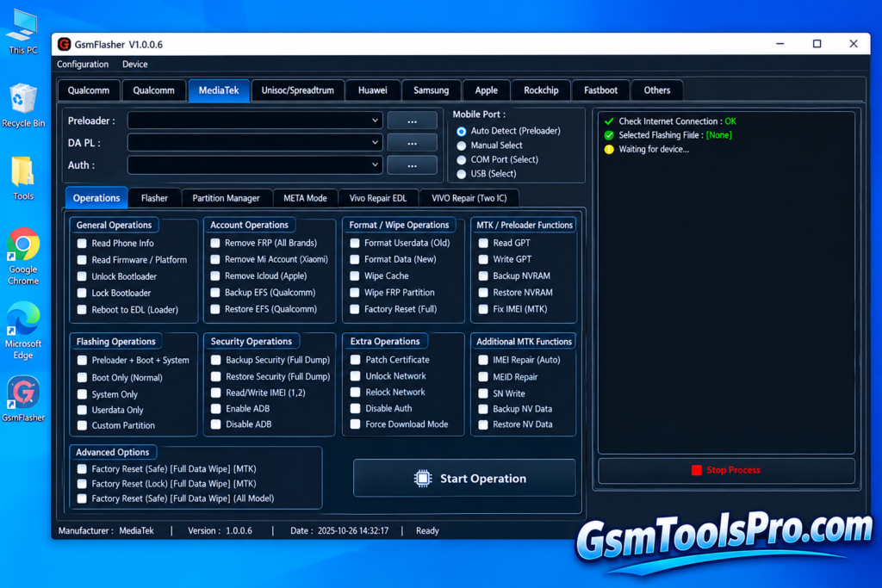Tick Custom Partition checkbox

click(82, 425)
